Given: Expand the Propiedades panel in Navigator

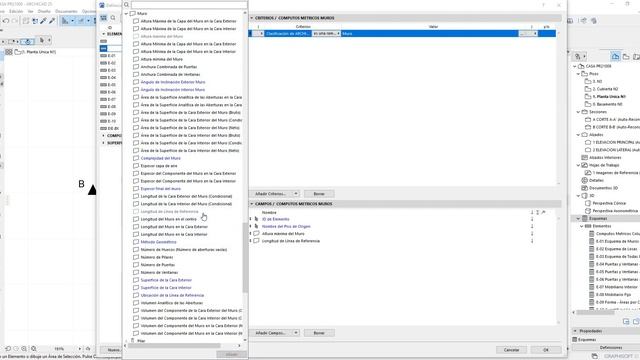Looking at the screenshot, I should (575, 331).
